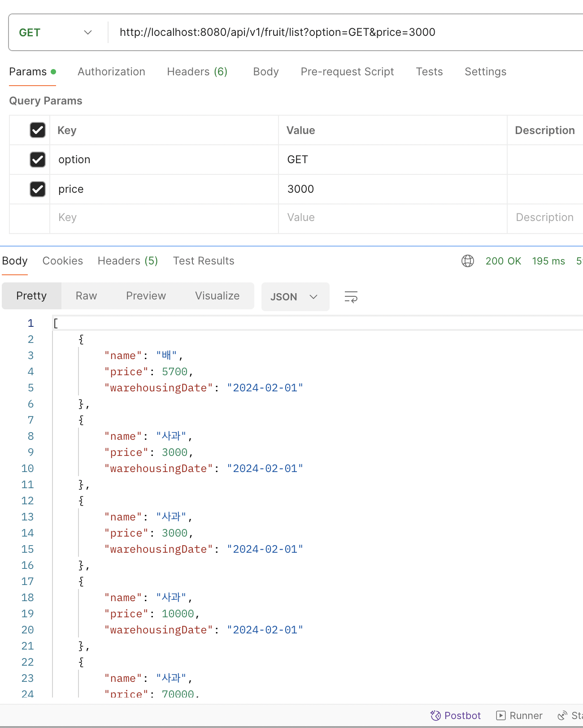Switch to the request Body tab
The height and width of the screenshot is (728, 583).
[x=266, y=72]
